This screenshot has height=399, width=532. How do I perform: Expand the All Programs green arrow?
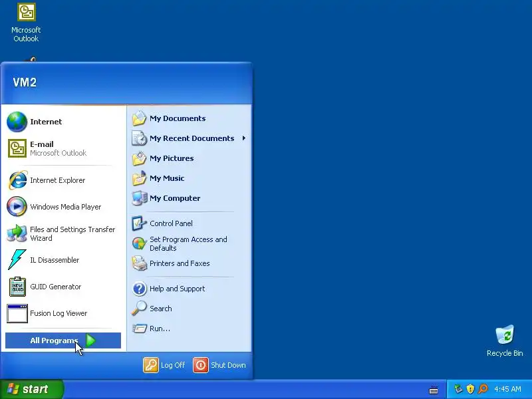point(90,340)
